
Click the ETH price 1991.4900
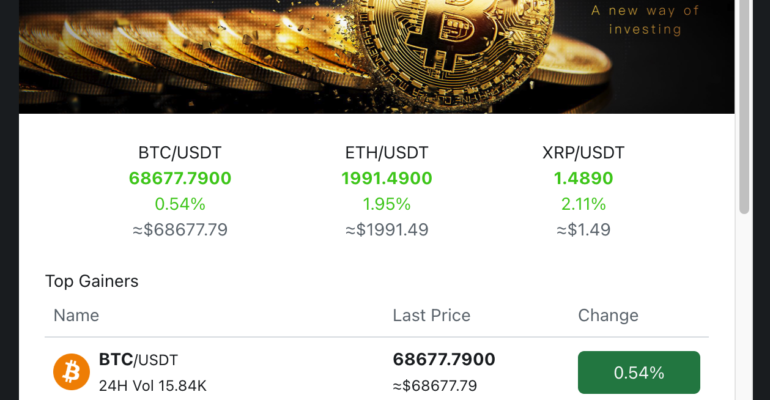coord(386,179)
